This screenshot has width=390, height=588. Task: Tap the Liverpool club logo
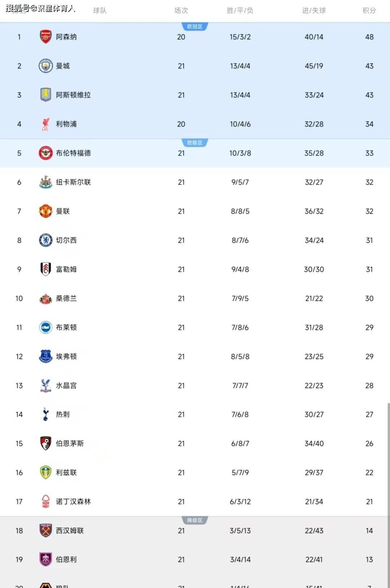pos(45,124)
